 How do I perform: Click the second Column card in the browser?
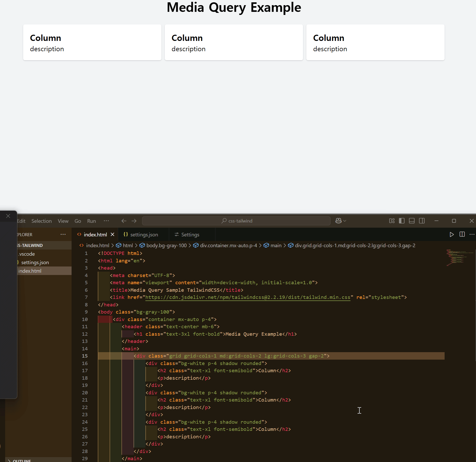pos(234,42)
